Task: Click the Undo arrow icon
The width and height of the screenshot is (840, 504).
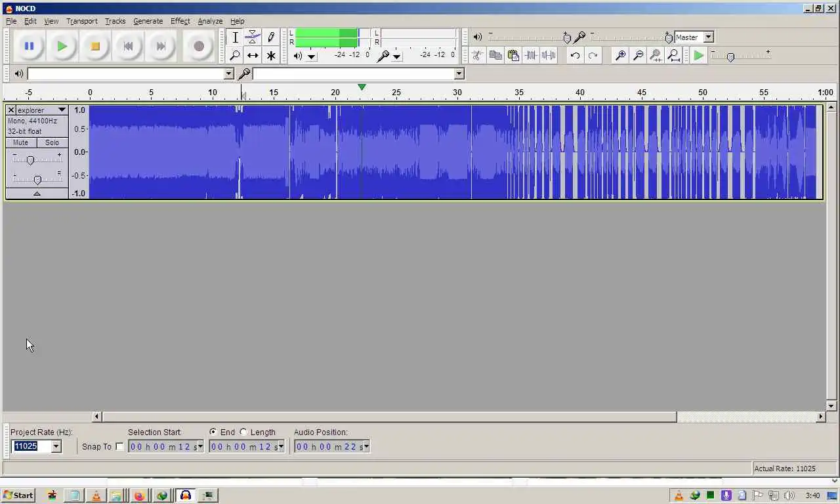Action: click(x=575, y=56)
